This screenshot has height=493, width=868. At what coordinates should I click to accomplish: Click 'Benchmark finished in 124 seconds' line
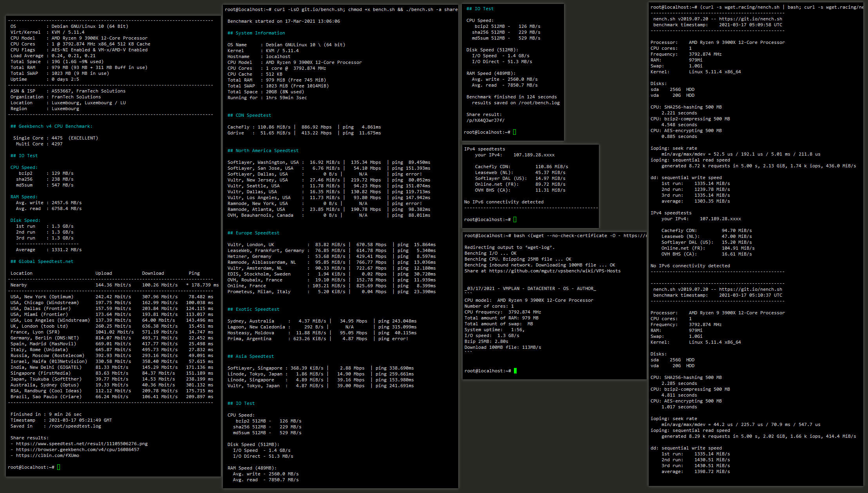[512, 97]
